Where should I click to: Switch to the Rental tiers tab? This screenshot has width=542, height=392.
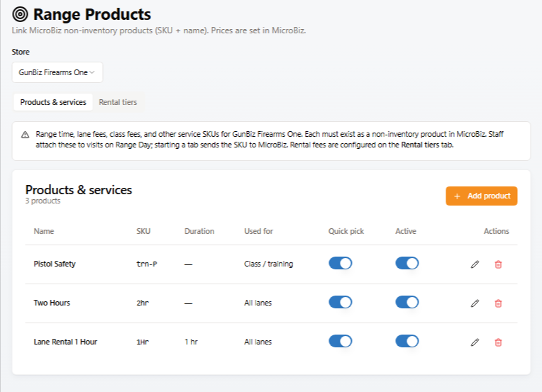coord(118,102)
